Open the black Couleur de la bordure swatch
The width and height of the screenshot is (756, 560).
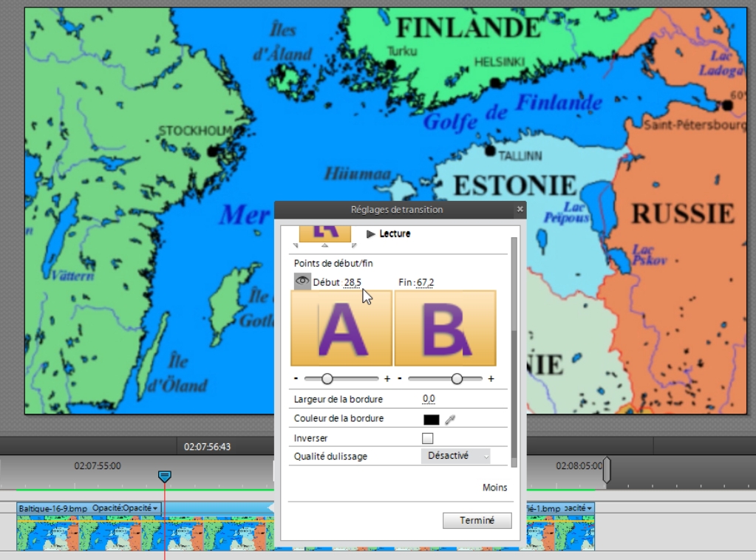(432, 420)
